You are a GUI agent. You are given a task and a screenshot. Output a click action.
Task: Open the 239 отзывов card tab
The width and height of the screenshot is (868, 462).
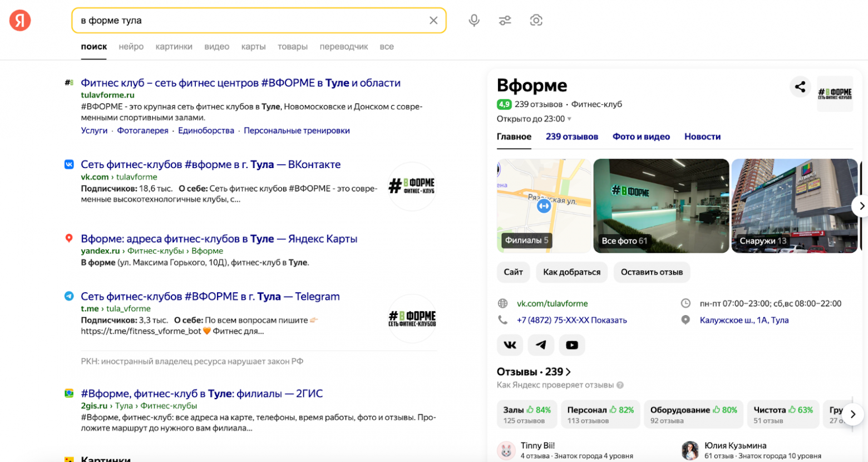[572, 136]
